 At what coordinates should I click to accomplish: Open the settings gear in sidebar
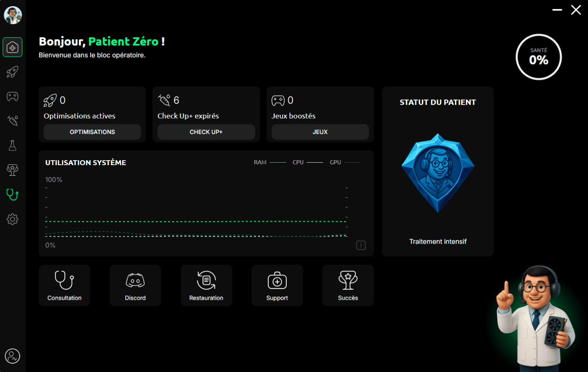12,220
